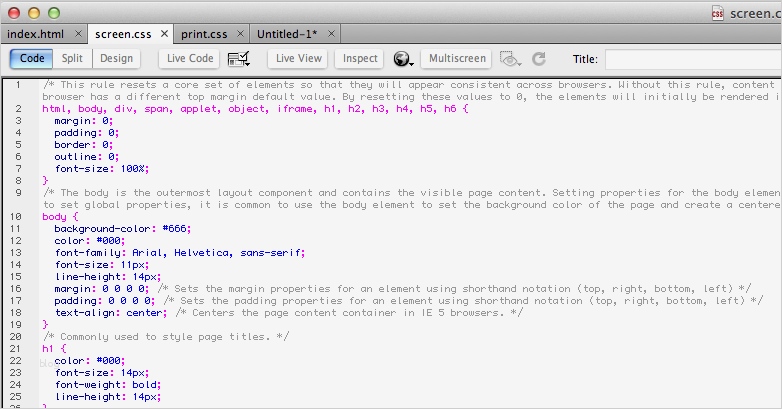Close the print.css tab
Viewport: 782px width, 409px height.
[x=240, y=34]
